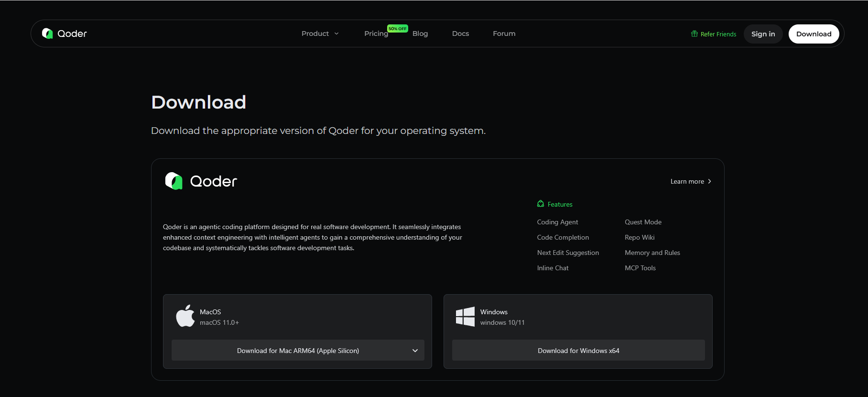Screen dimensions: 868x397
Task: Click the green Features icon
Action: 541,204
